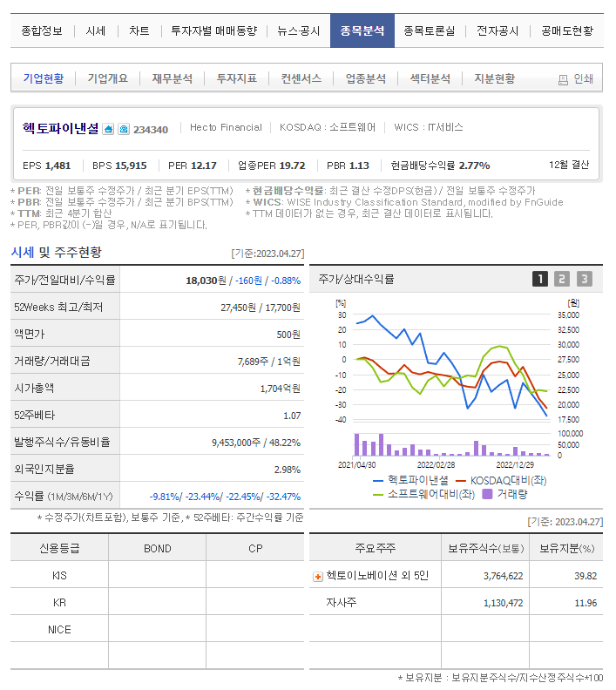The image size is (616, 690).
Task: Click the 자사주 shareholder row
Action: click(456, 602)
